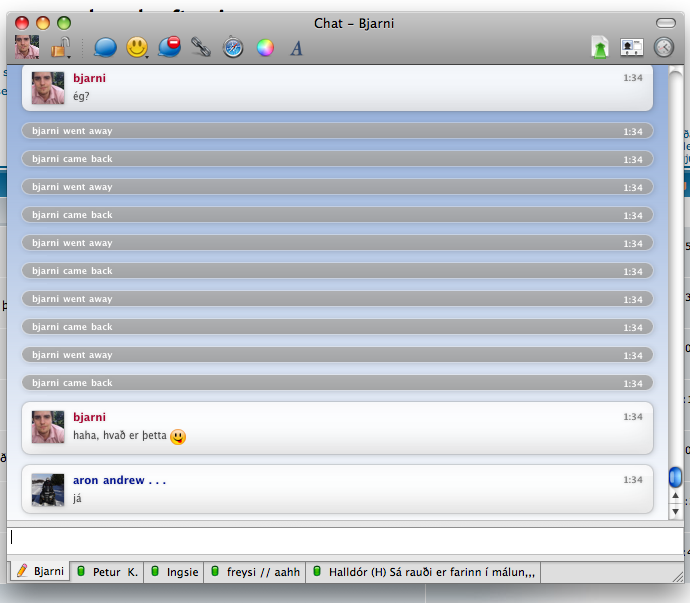This screenshot has width=690, height=603.
Task: Select the freysi // aahh tab
Action: click(x=254, y=572)
